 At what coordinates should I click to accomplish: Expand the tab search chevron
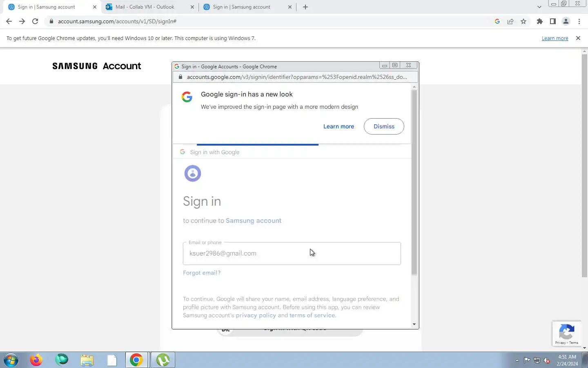click(x=539, y=7)
